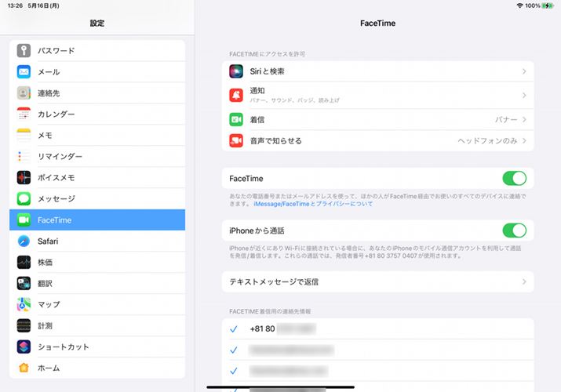Select マップ in settings sidebar

(x=97, y=304)
